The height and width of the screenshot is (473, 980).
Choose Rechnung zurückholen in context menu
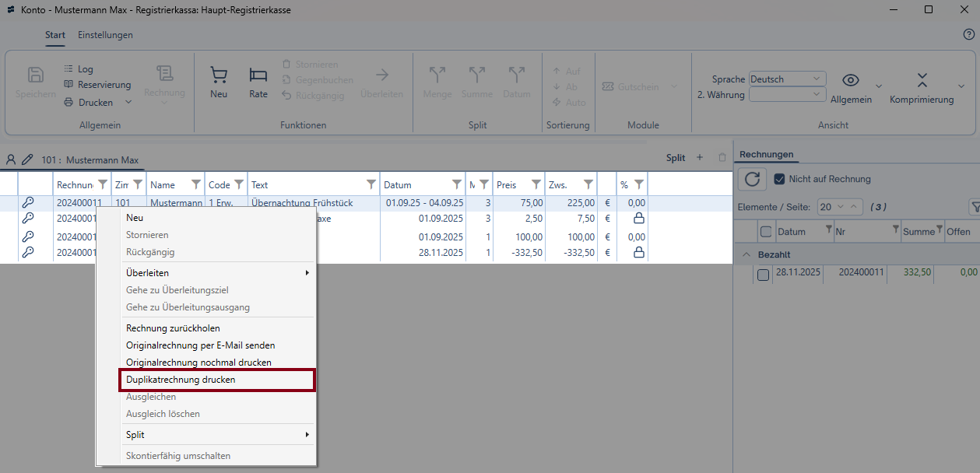(x=173, y=328)
